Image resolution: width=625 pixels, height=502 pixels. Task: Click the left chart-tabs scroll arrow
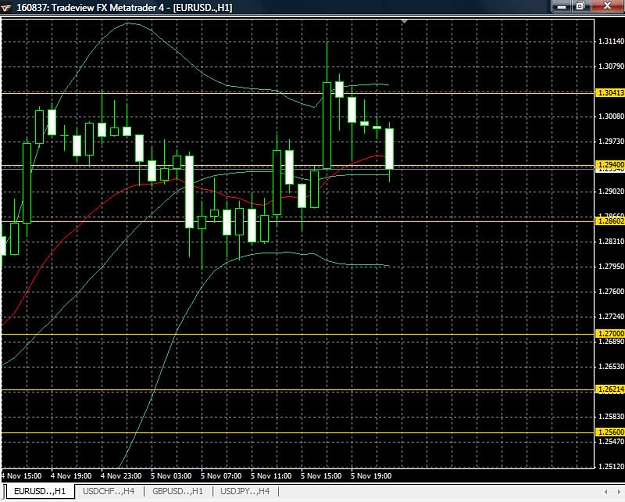click(x=606, y=492)
